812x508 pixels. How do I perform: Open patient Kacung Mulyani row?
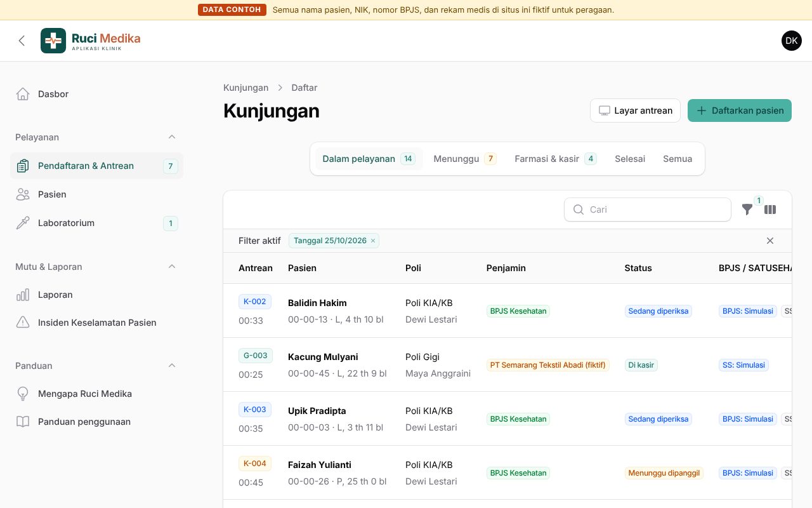click(x=507, y=364)
